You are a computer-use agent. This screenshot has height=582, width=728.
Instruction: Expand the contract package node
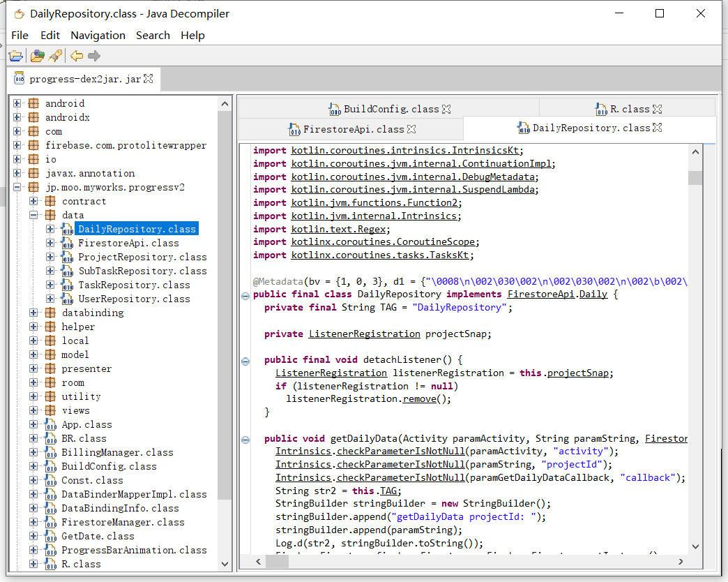(33, 201)
